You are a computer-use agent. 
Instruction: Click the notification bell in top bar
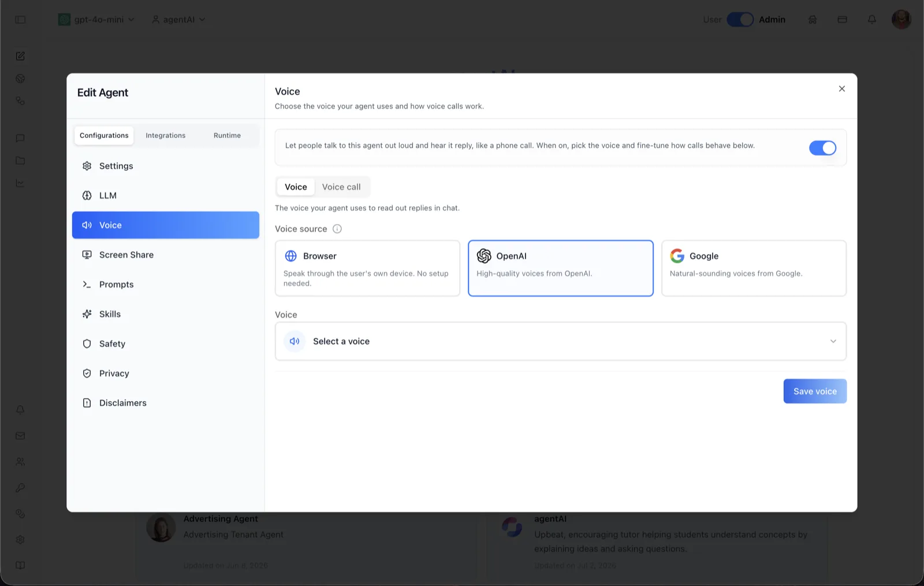tap(872, 20)
